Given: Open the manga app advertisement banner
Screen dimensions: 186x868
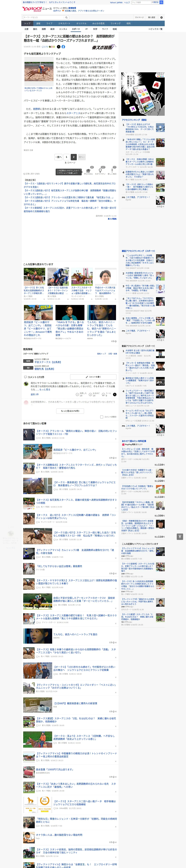Looking at the screenshot, I should click(143, 94).
